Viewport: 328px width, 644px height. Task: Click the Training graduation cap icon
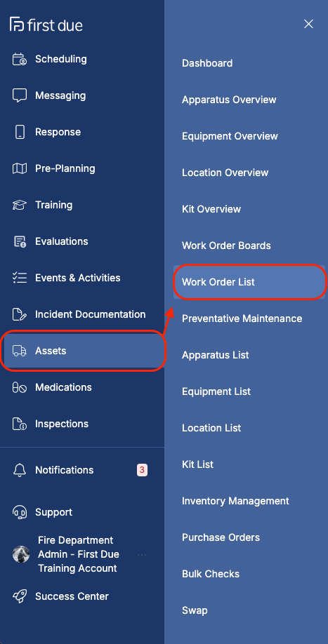click(x=20, y=205)
